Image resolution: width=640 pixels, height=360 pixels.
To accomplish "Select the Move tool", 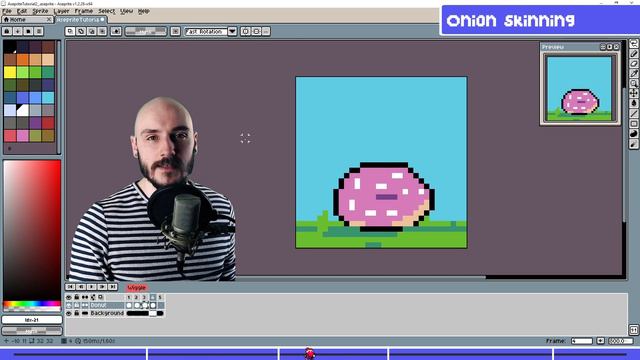I will [x=634, y=93].
